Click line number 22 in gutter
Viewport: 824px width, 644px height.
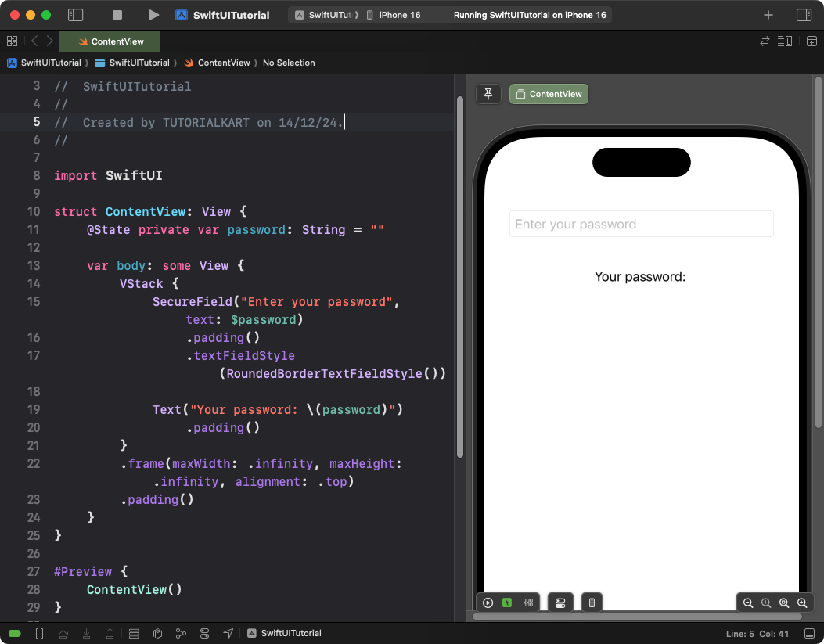[x=33, y=463]
